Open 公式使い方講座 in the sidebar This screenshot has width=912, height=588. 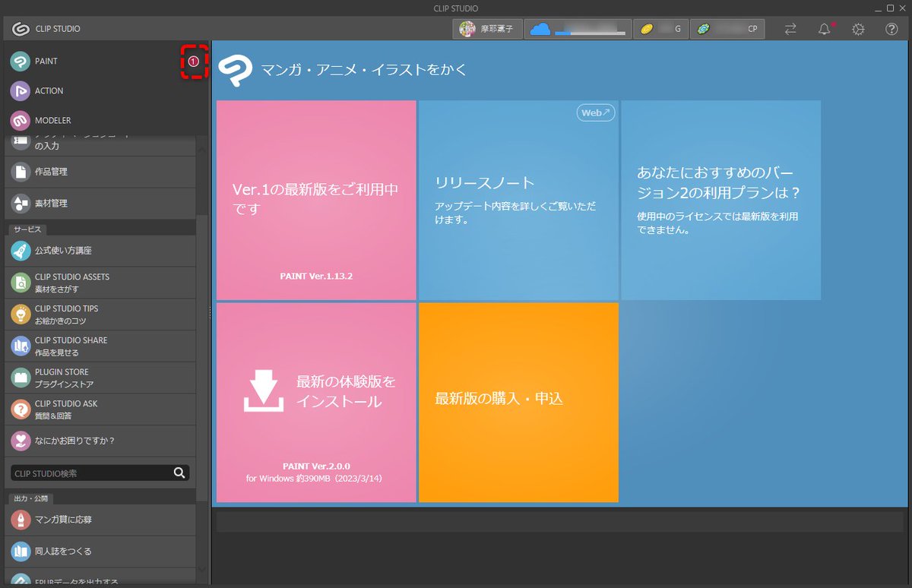[x=100, y=251]
